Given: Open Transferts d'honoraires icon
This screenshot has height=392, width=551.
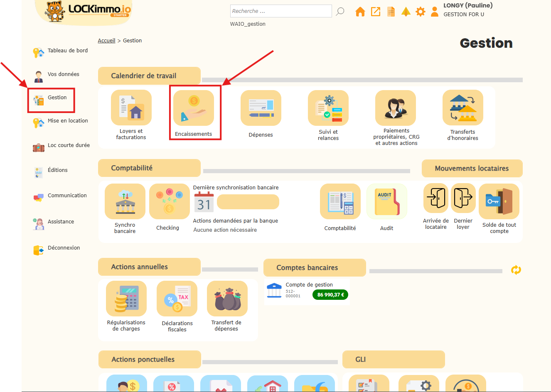Looking at the screenshot, I should pos(463,108).
